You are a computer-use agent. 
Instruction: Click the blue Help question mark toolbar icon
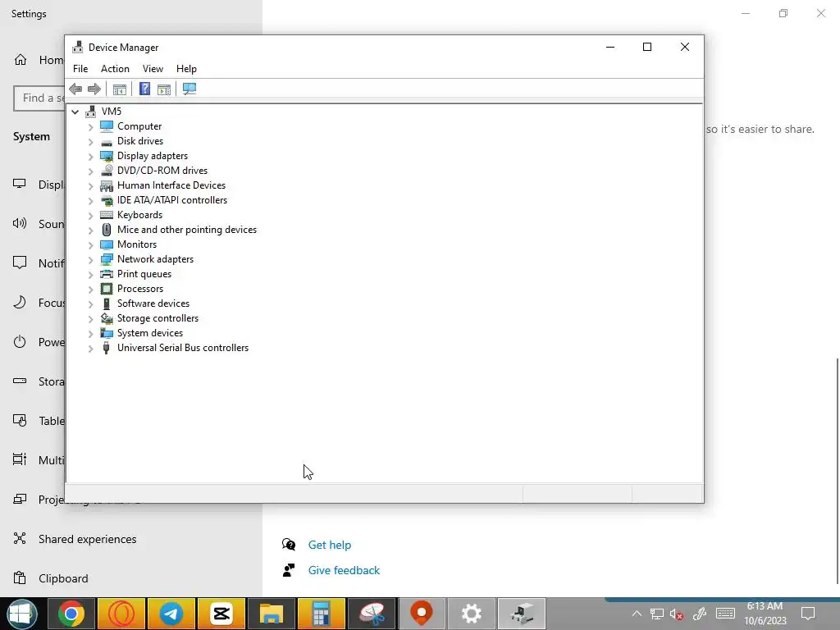tap(144, 89)
